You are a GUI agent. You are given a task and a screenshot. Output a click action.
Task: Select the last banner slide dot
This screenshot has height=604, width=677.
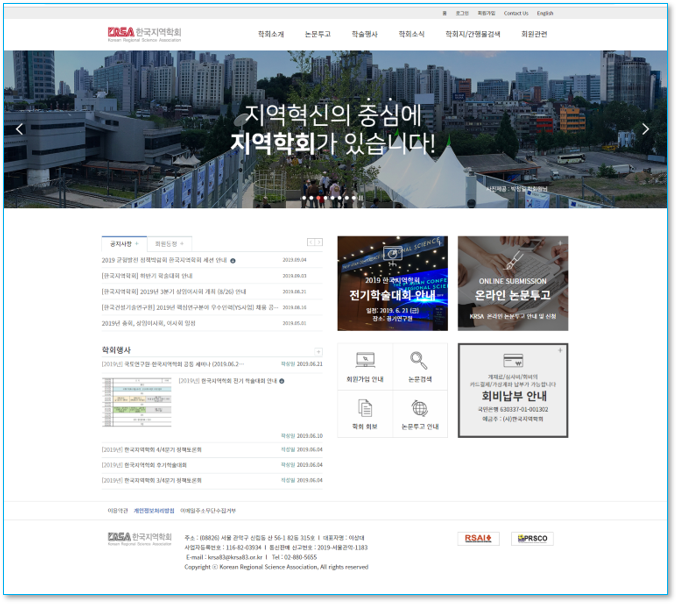point(354,198)
